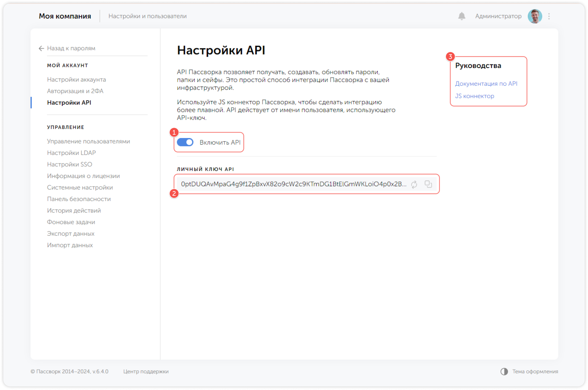Open the notifications bell icon
588x390 pixels.
pyautogui.click(x=461, y=16)
